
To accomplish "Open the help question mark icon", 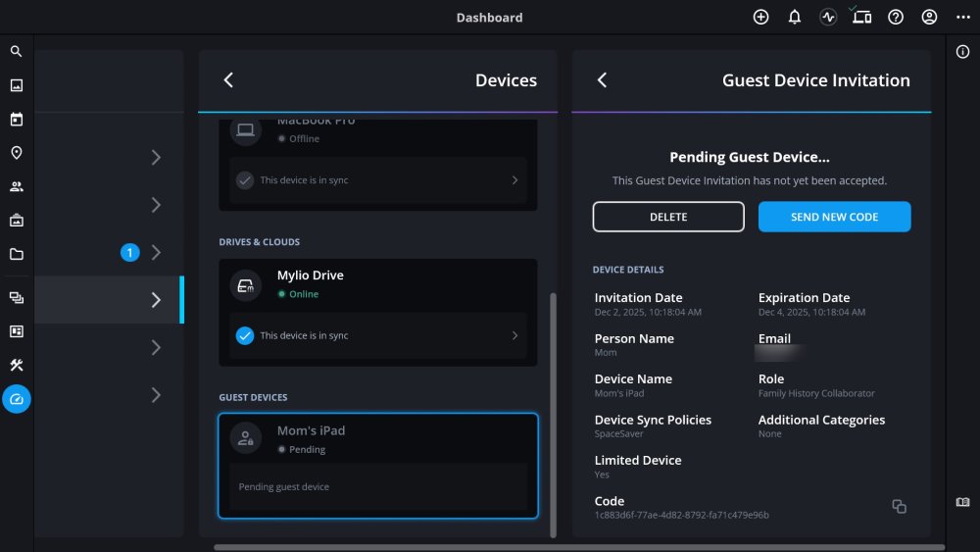I will point(896,17).
